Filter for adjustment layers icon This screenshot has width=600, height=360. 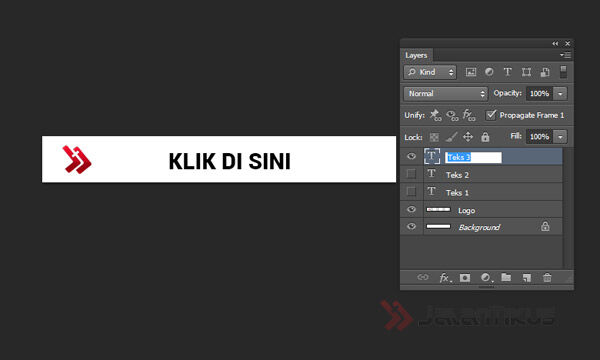click(489, 72)
